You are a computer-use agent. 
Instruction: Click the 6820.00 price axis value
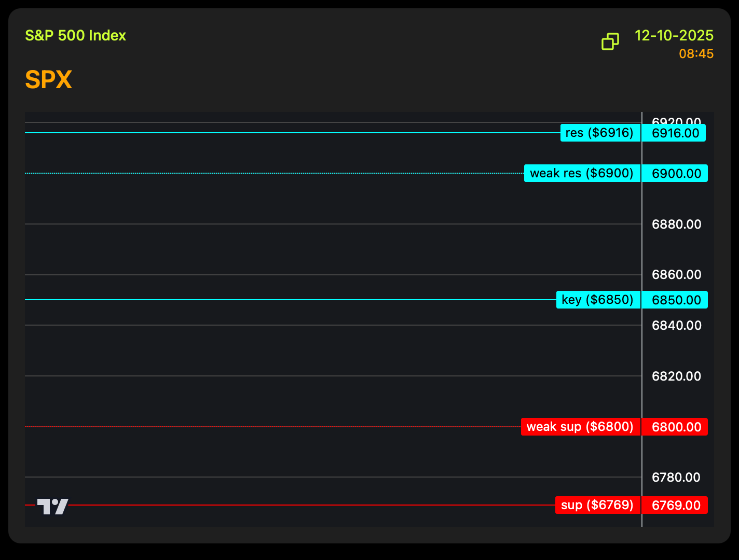click(x=676, y=376)
